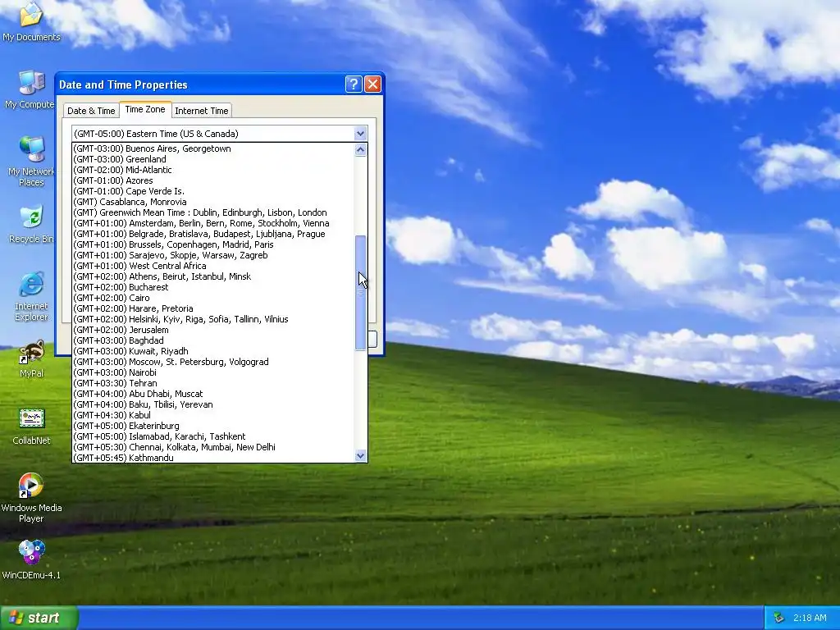Select the MyPal desktop shortcut
The height and width of the screenshot is (630, 840).
pyautogui.click(x=31, y=359)
